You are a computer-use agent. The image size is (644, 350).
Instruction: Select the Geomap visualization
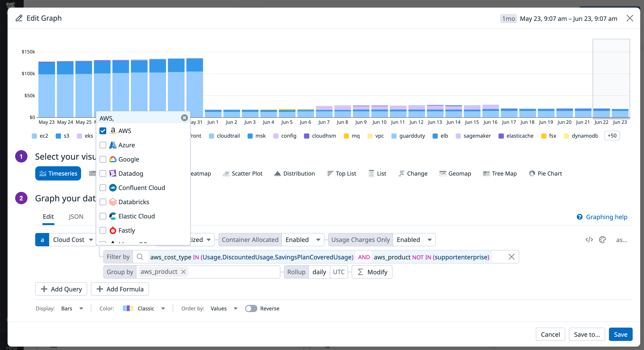pos(455,173)
